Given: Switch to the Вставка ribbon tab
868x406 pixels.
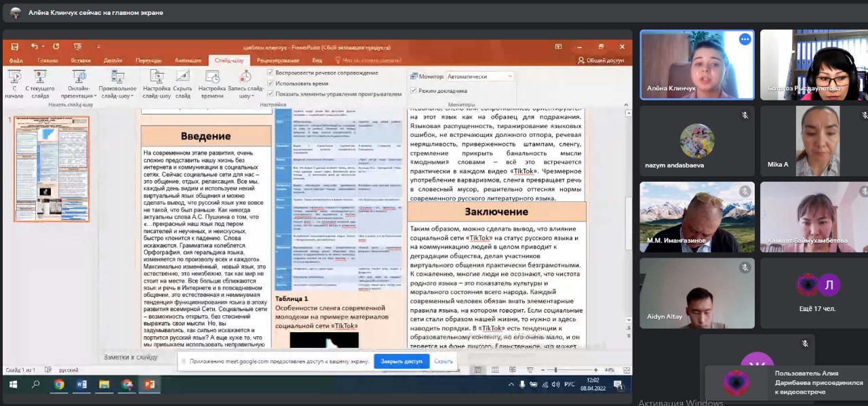Looking at the screenshot, I should (81, 60).
